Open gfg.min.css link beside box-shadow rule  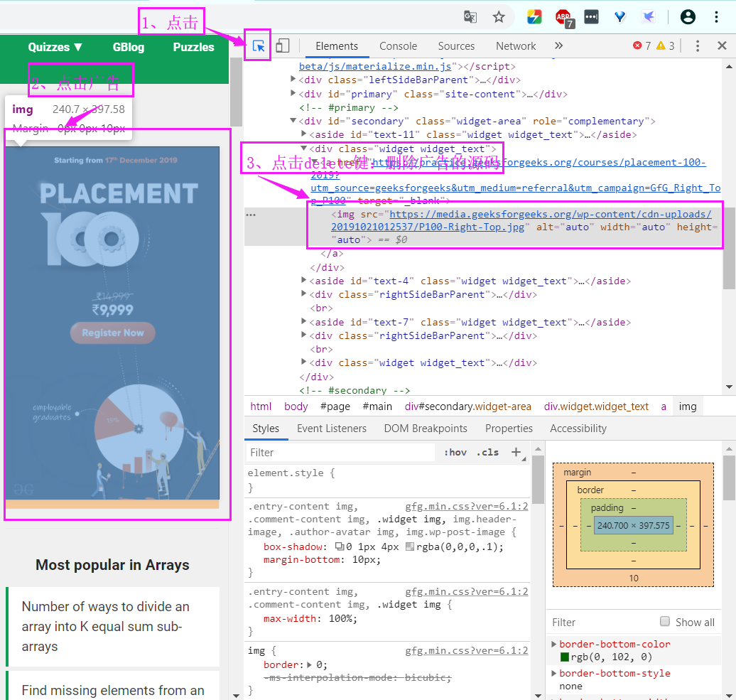467,506
